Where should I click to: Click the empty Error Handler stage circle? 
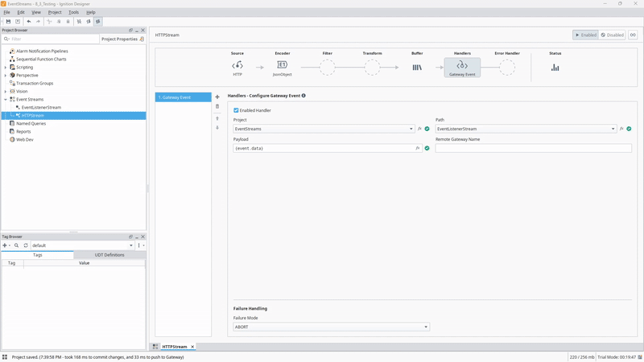(x=507, y=68)
